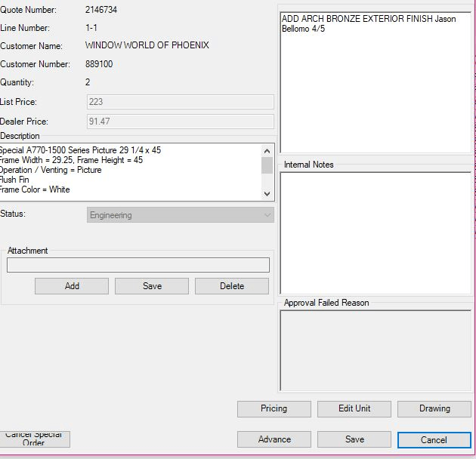Click the Edit Unit button
The height and width of the screenshot is (459, 476).
click(x=354, y=408)
